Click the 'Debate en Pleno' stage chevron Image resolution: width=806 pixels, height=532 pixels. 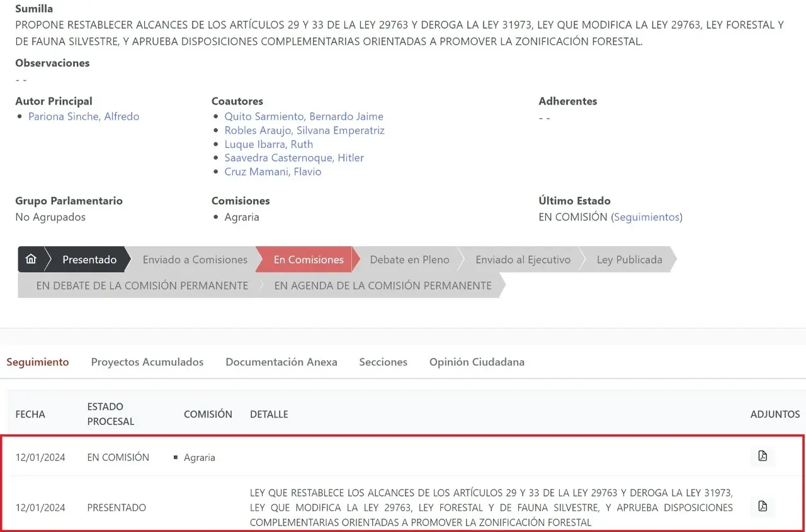(409, 259)
